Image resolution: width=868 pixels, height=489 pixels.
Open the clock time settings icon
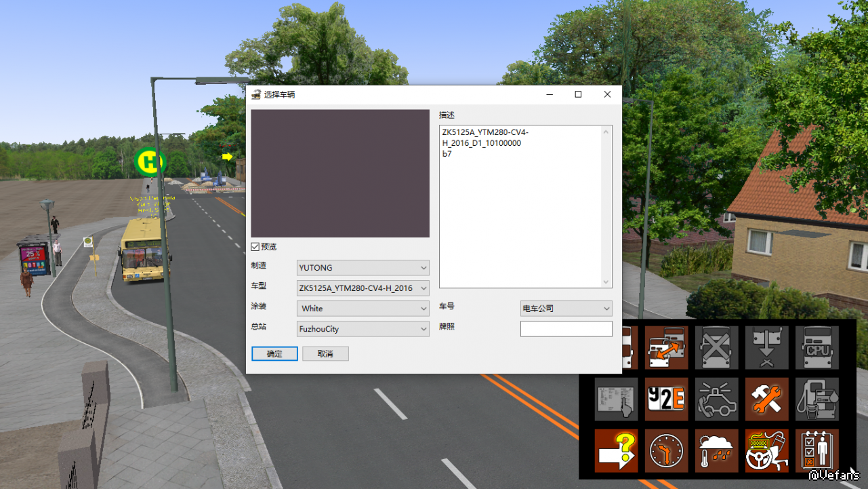[666, 450]
